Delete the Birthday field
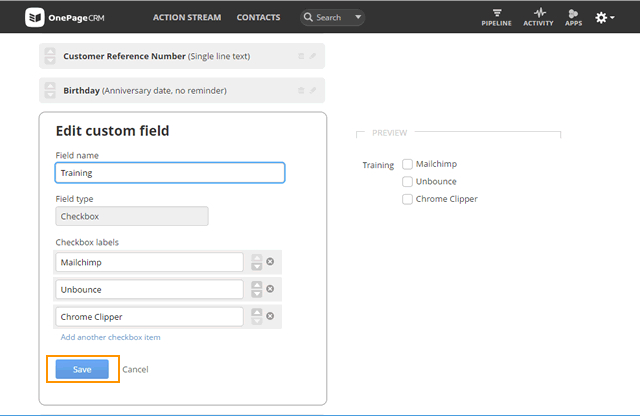Screen dimensions: 640x416 point(301,90)
